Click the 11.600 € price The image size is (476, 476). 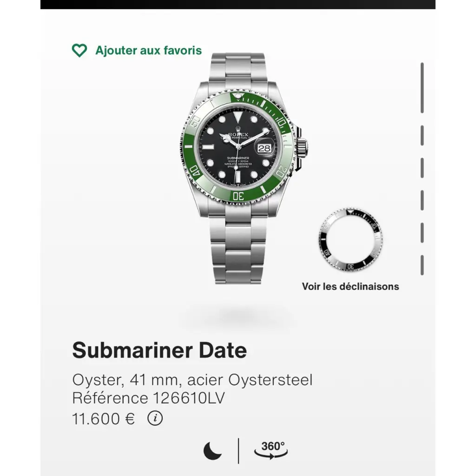(x=104, y=419)
